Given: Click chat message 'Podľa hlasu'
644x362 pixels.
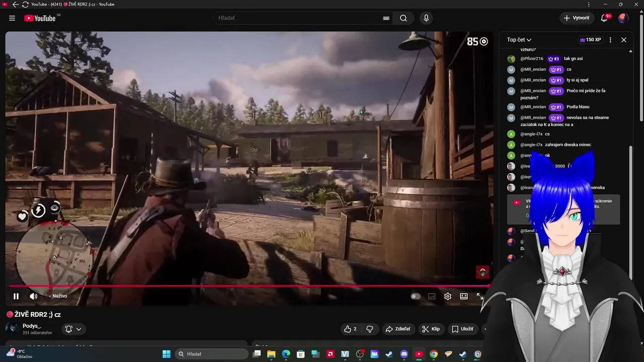Looking at the screenshot, I should pyautogui.click(x=578, y=107).
